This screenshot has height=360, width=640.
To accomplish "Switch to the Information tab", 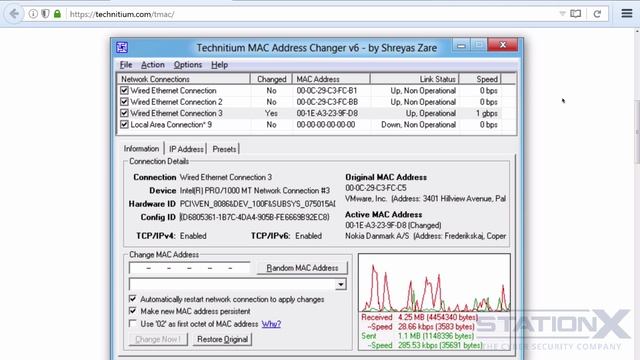I will (x=141, y=149).
